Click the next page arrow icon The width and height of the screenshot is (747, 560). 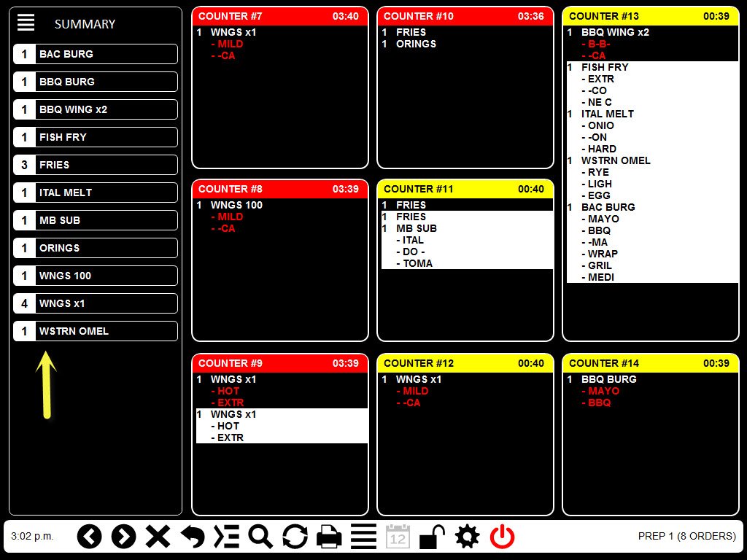coord(123,537)
